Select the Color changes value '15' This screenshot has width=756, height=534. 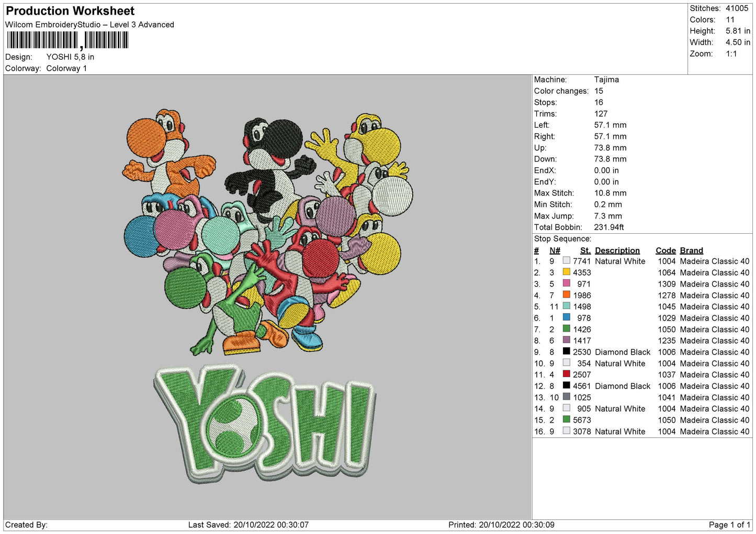(x=599, y=91)
